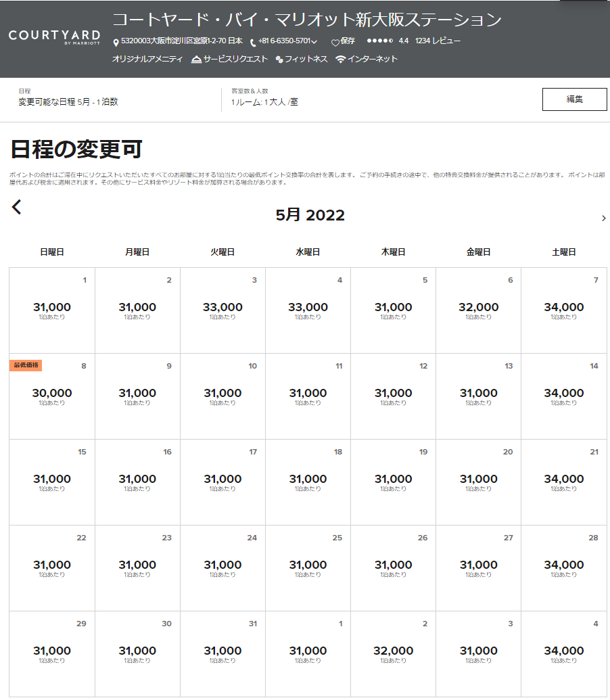Image resolution: width=610 pixels, height=700 pixels.
Task: Click the service request bell icon
Action: point(196,60)
